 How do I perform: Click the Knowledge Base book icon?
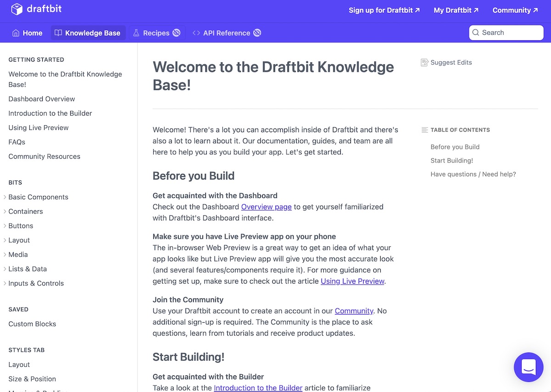coord(58,33)
